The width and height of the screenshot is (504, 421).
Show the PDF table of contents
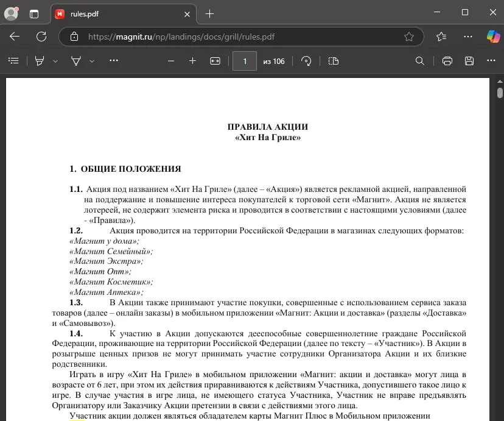(13, 61)
